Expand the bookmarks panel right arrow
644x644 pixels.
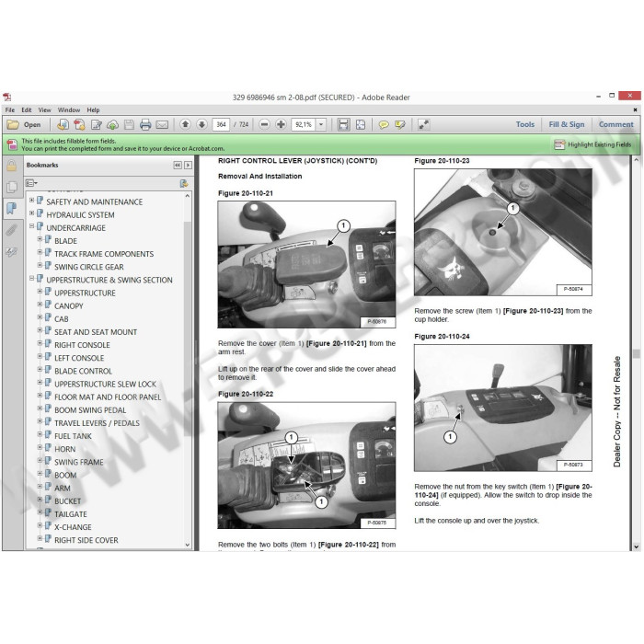pyautogui.click(x=188, y=165)
